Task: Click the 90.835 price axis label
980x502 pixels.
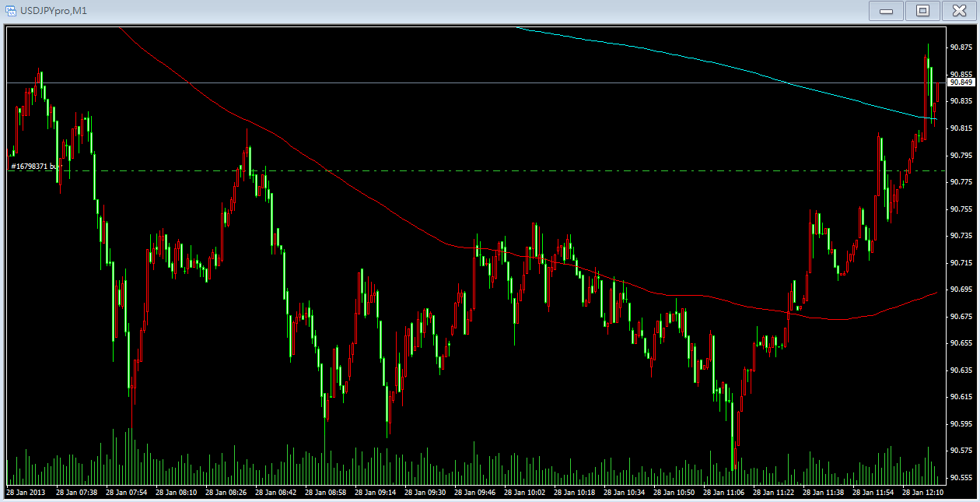Action: pyautogui.click(x=961, y=101)
